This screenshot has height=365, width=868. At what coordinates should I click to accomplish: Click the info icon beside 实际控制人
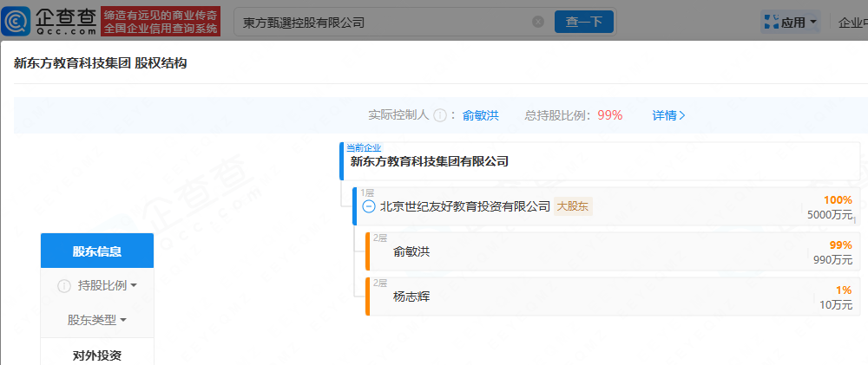click(440, 115)
